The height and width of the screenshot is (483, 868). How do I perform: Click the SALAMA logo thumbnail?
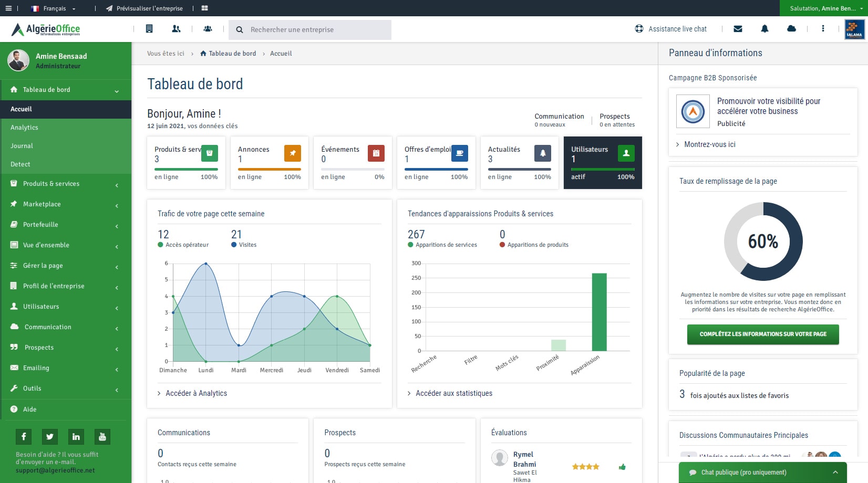(854, 29)
